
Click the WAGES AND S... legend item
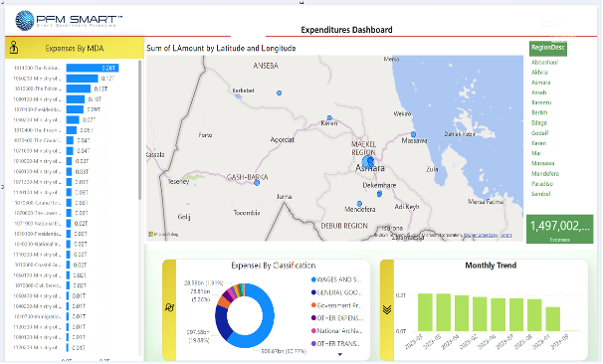tap(336, 279)
